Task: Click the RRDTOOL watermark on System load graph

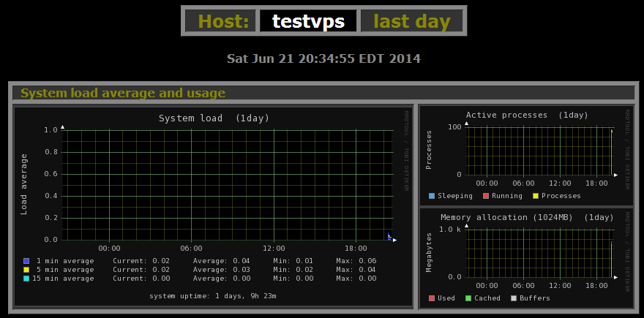Action: [406, 151]
